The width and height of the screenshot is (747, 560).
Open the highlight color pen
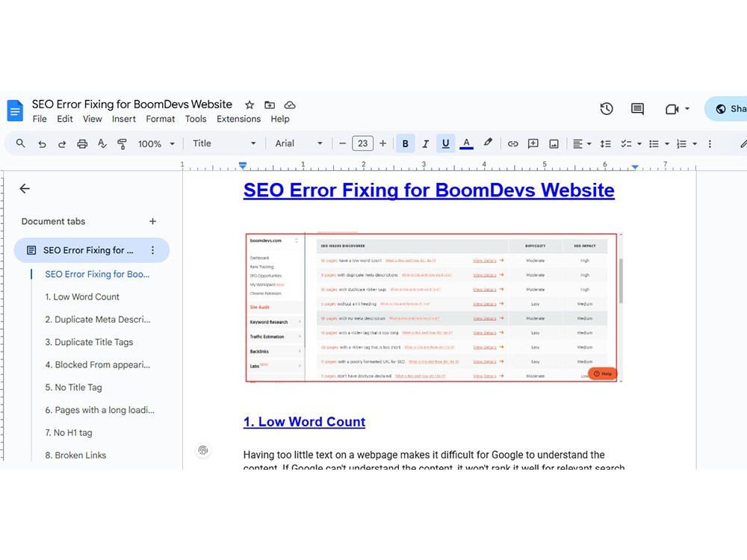pyautogui.click(x=487, y=143)
